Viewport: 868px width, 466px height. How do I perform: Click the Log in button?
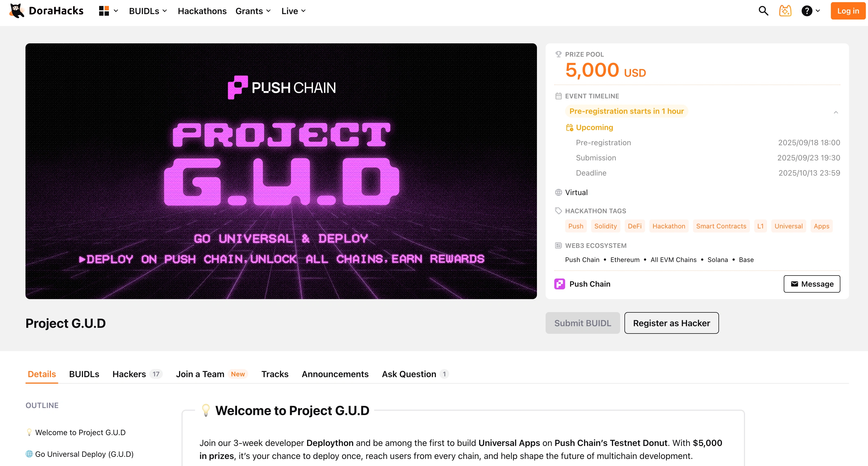click(847, 11)
